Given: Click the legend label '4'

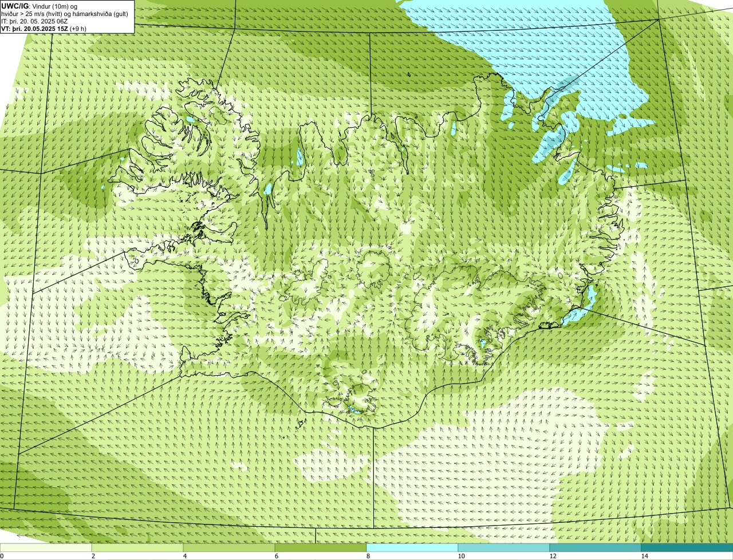Looking at the screenshot, I should (184, 556).
